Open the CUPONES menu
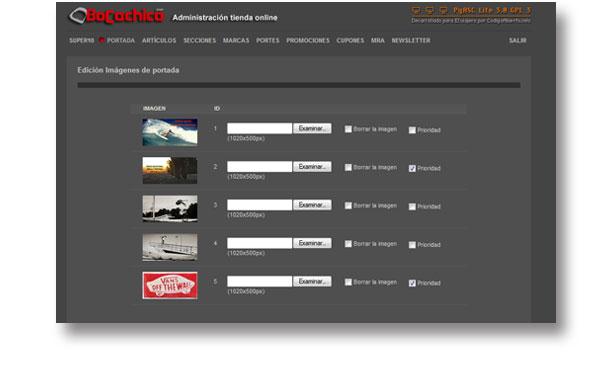 (x=350, y=41)
